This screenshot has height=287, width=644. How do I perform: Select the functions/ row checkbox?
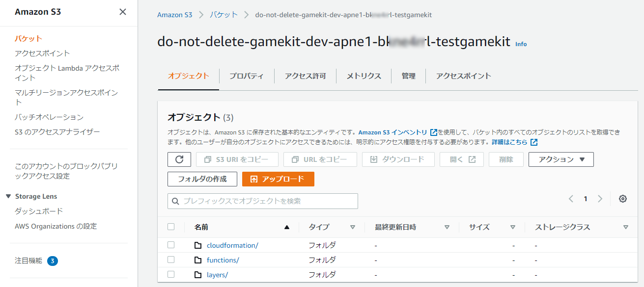pyautogui.click(x=171, y=260)
